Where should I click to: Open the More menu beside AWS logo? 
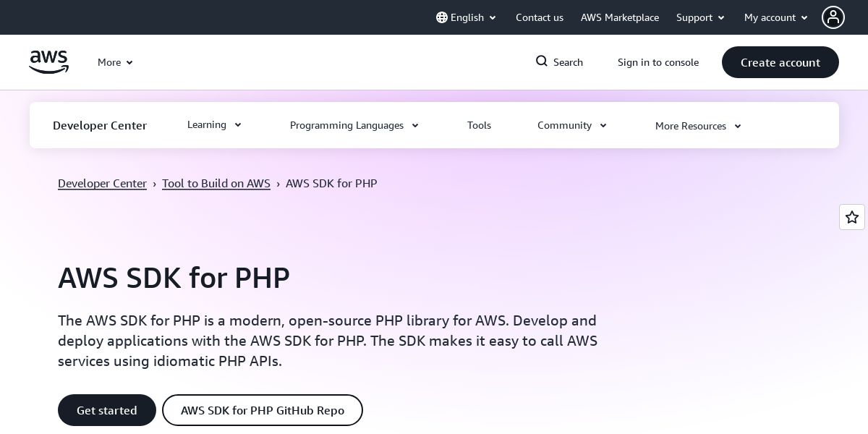click(x=115, y=62)
